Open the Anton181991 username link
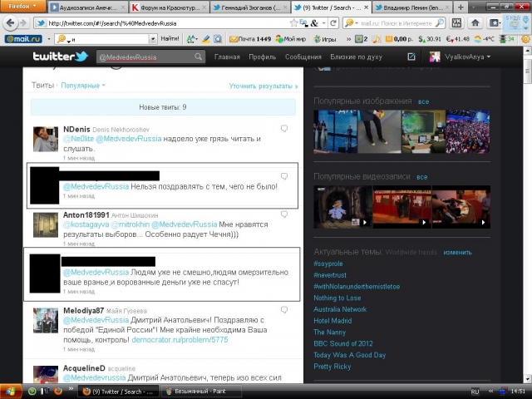 (x=86, y=215)
